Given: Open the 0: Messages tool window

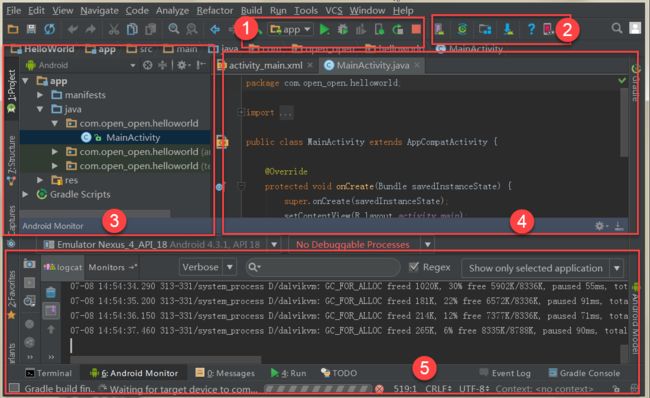Looking at the screenshot, I should [225, 373].
